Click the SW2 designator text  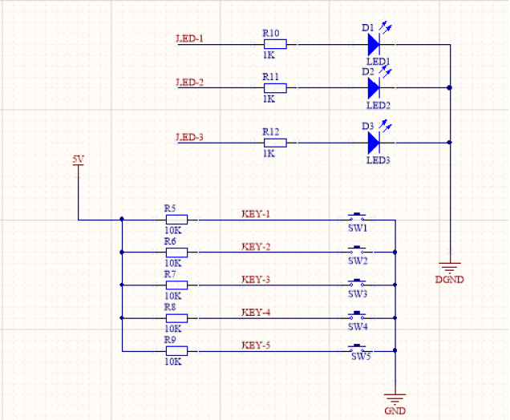pos(358,260)
